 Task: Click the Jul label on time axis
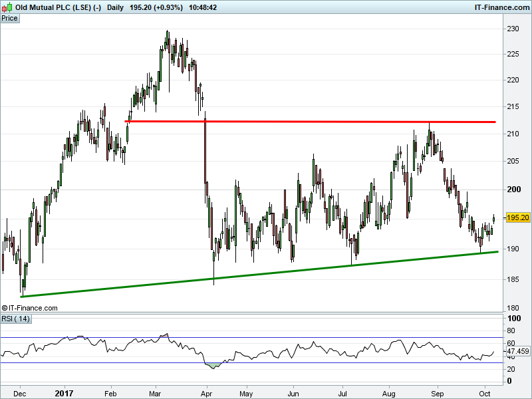pyautogui.click(x=342, y=394)
